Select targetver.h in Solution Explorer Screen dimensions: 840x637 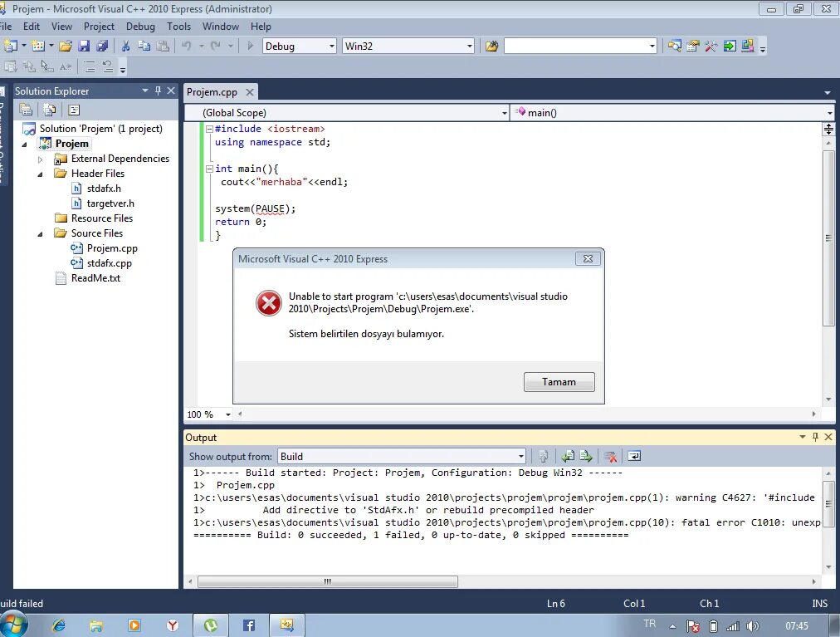click(x=110, y=203)
